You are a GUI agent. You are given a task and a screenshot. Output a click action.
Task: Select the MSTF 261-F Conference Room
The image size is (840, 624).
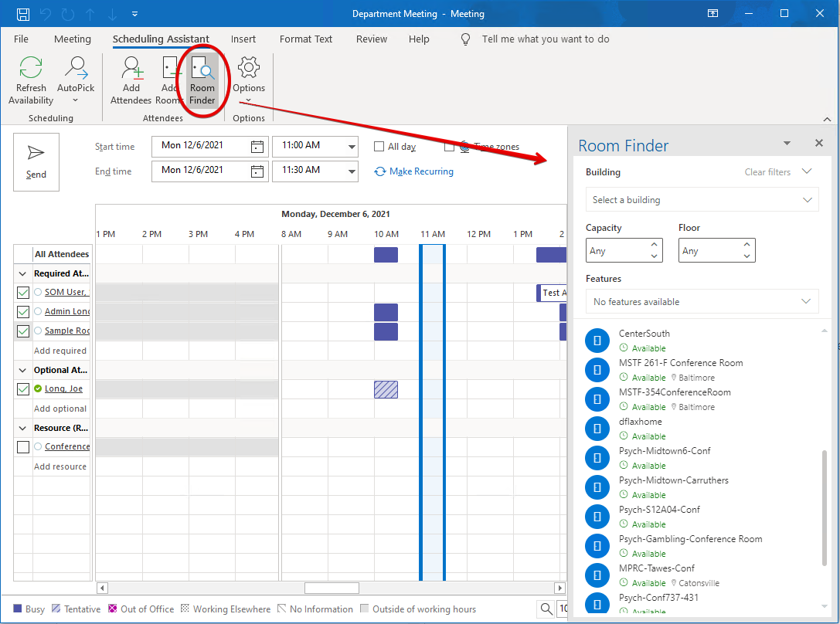pos(680,363)
